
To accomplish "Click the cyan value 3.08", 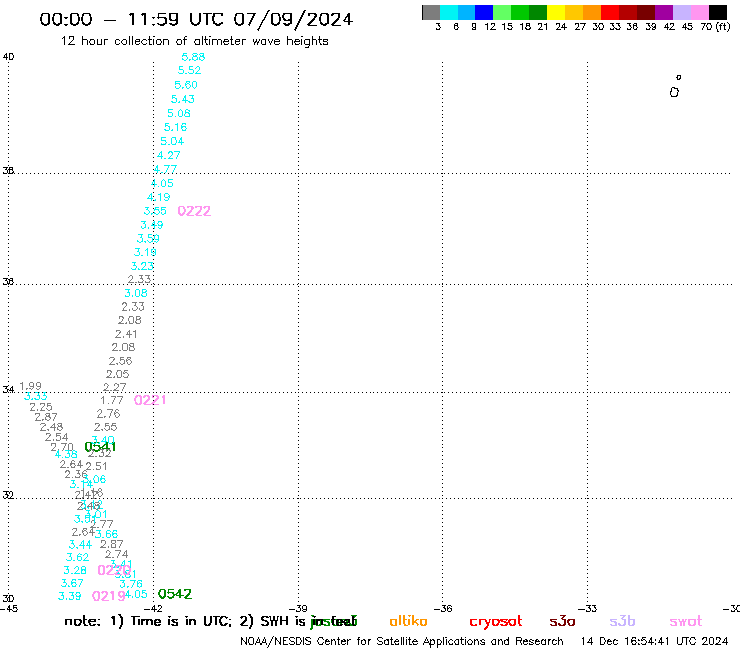I will (136, 293).
